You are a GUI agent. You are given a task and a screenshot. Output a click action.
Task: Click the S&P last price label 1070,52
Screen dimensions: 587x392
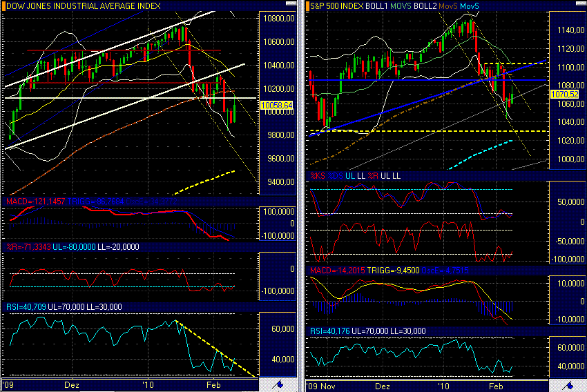point(564,95)
